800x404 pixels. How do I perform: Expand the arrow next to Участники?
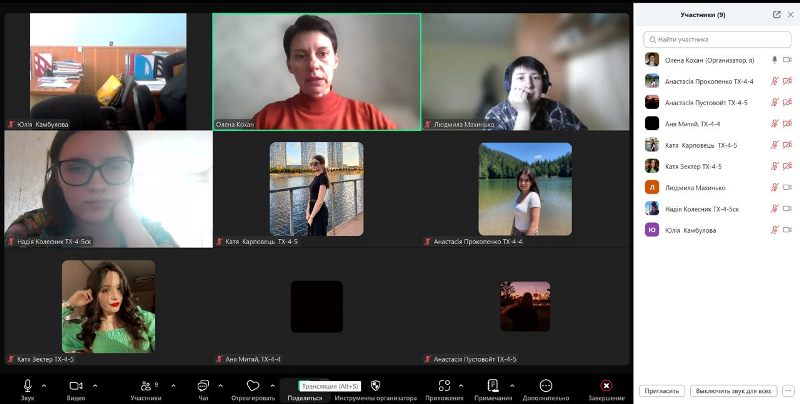click(173, 386)
